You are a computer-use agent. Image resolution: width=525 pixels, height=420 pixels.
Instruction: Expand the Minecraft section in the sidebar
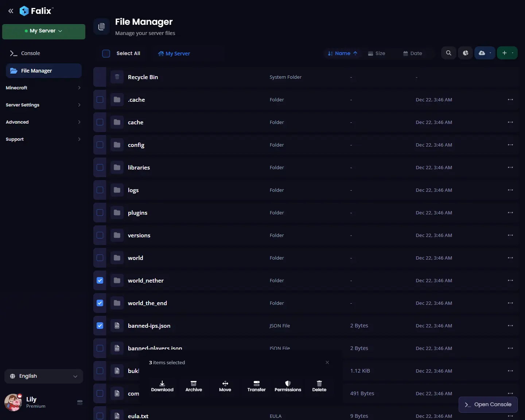[x=43, y=88]
